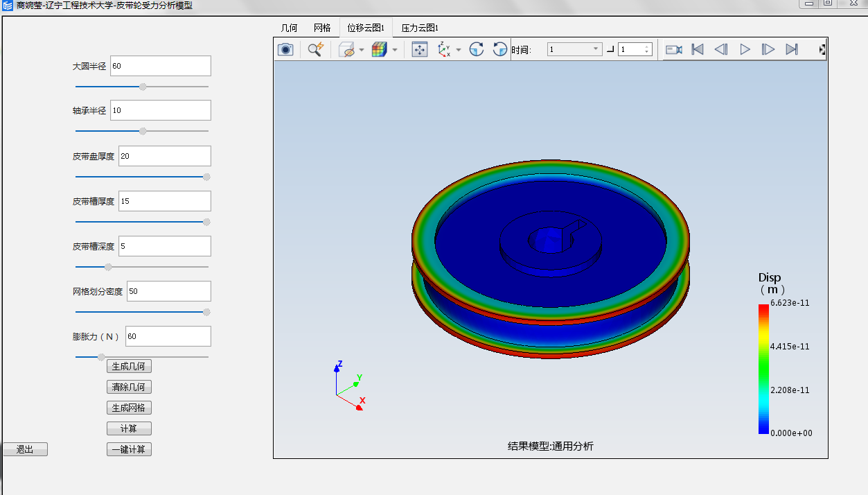Open the 压力云图1 tab
Screen dimensions: 868x495
(420, 28)
